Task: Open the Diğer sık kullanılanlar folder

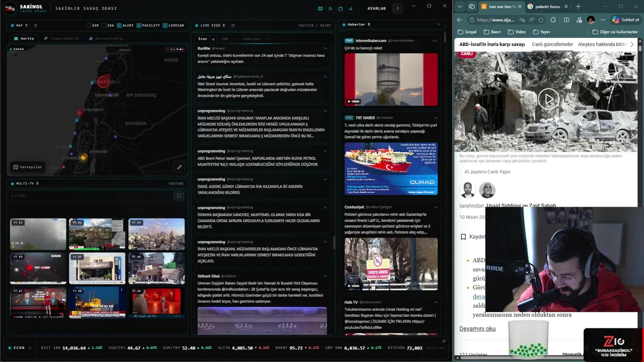Action: click(614, 32)
